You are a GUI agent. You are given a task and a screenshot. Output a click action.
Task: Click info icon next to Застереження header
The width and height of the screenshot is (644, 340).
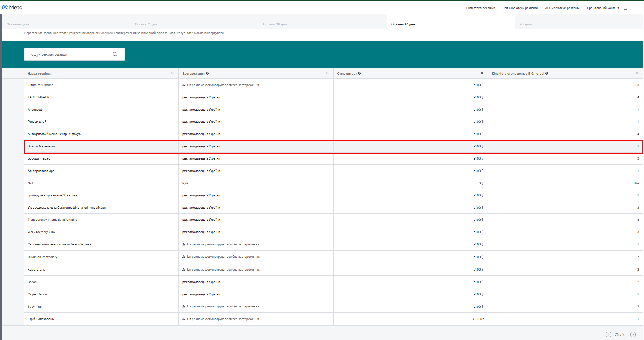(207, 73)
